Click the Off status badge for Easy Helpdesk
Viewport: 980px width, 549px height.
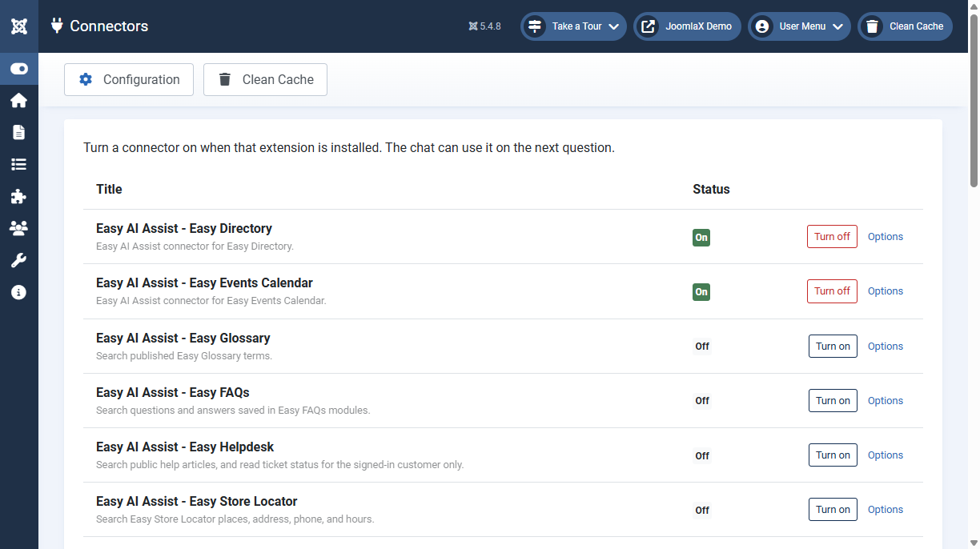coord(702,456)
